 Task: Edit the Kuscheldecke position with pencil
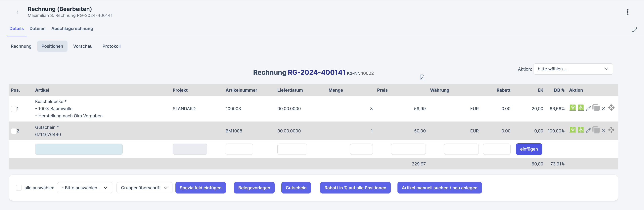[x=588, y=108]
